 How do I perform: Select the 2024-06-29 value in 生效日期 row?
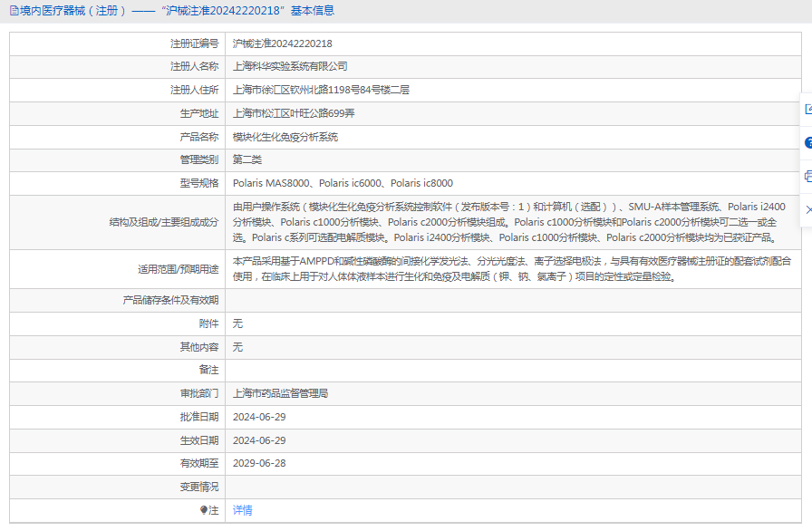259,440
